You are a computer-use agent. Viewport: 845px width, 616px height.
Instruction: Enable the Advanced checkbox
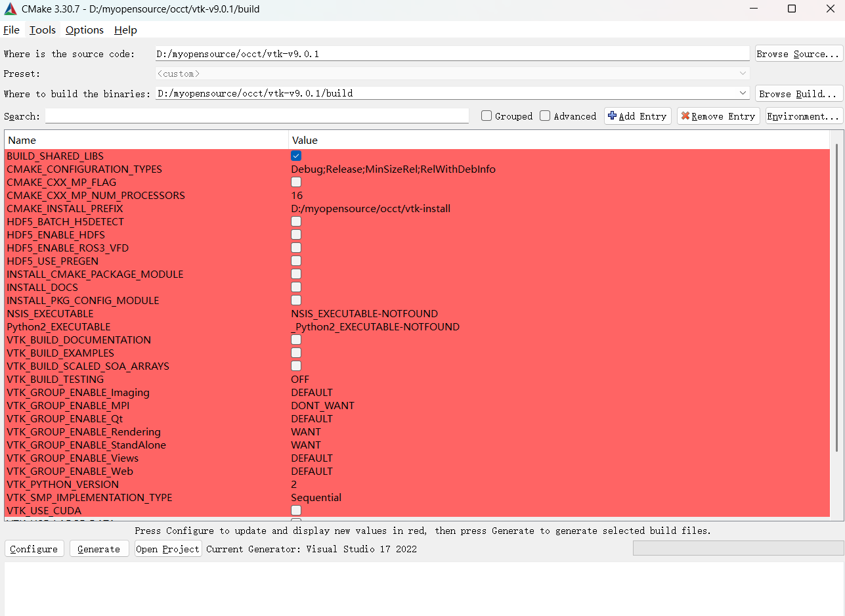tap(545, 116)
